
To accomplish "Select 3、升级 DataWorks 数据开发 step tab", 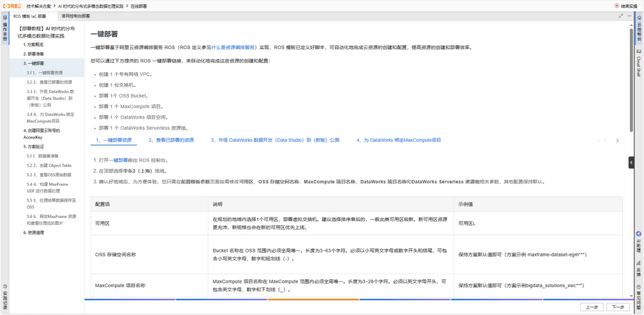I will [275, 140].
